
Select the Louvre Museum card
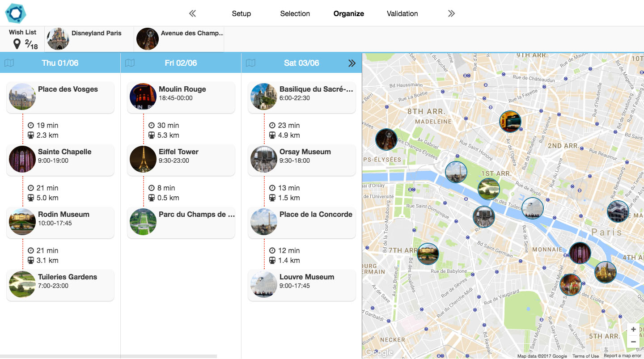[x=302, y=285]
